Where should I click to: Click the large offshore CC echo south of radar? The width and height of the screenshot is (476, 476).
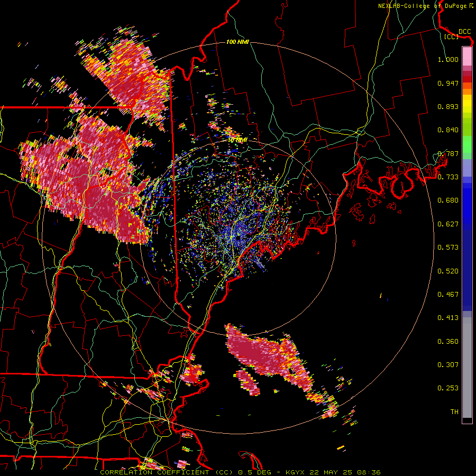click(x=267, y=355)
